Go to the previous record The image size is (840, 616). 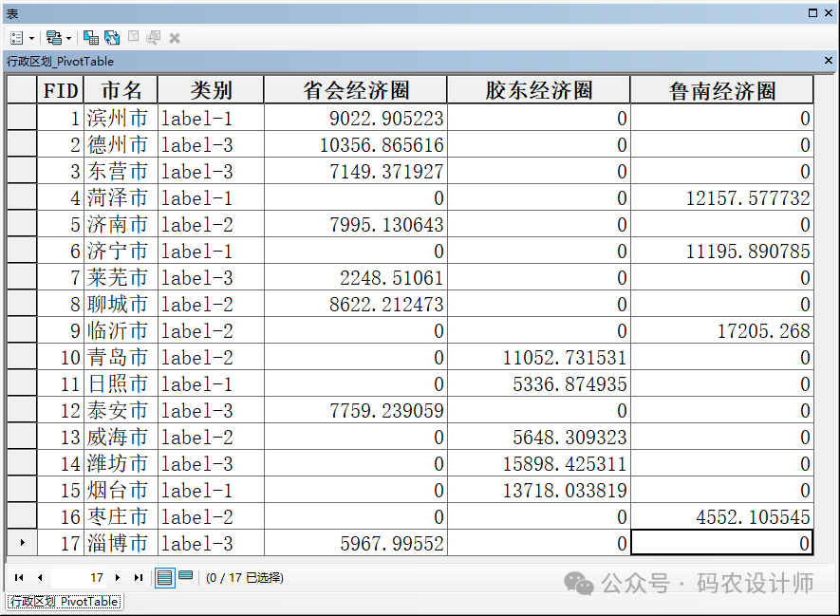40,577
